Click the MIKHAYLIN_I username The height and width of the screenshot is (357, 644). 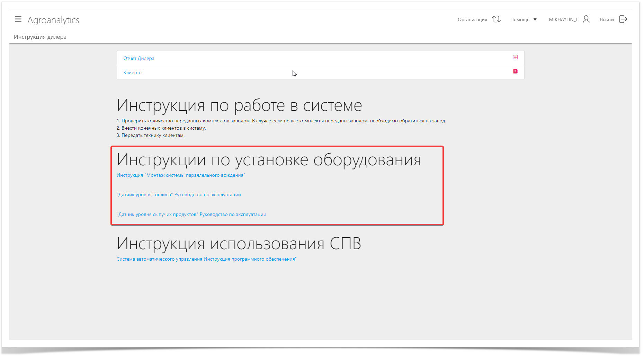(x=562, y=20)
